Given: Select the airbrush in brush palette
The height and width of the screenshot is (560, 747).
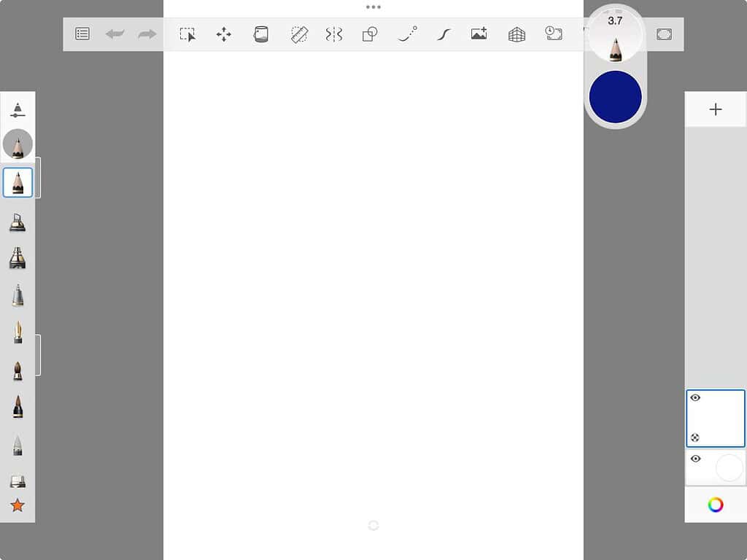Looking at the screenshot, I should tap(18, 222).
